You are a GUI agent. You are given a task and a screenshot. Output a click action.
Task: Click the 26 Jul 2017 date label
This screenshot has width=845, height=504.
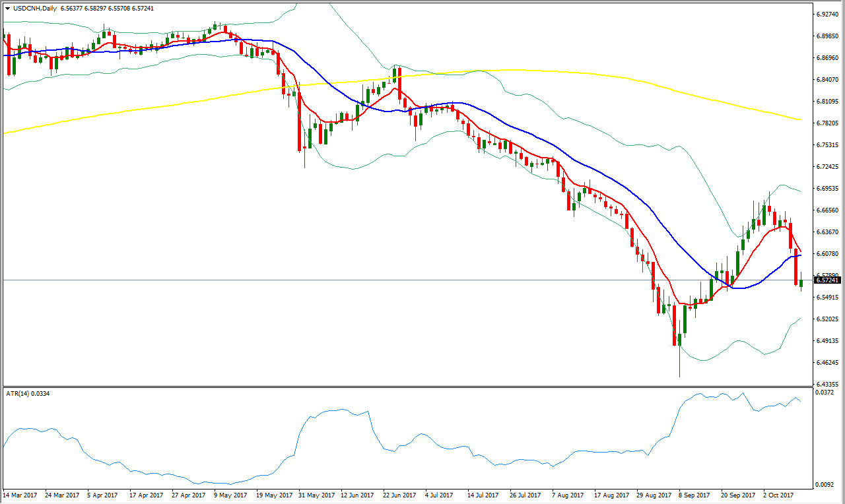[526, 494]
